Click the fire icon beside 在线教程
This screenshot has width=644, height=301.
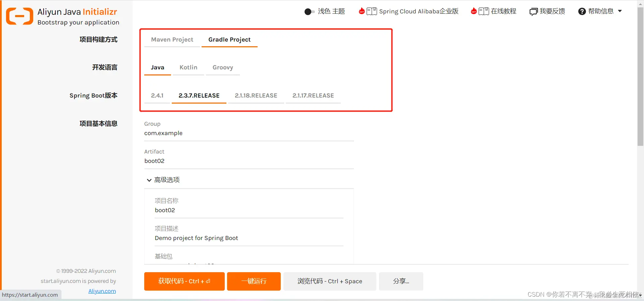point(474,11)
